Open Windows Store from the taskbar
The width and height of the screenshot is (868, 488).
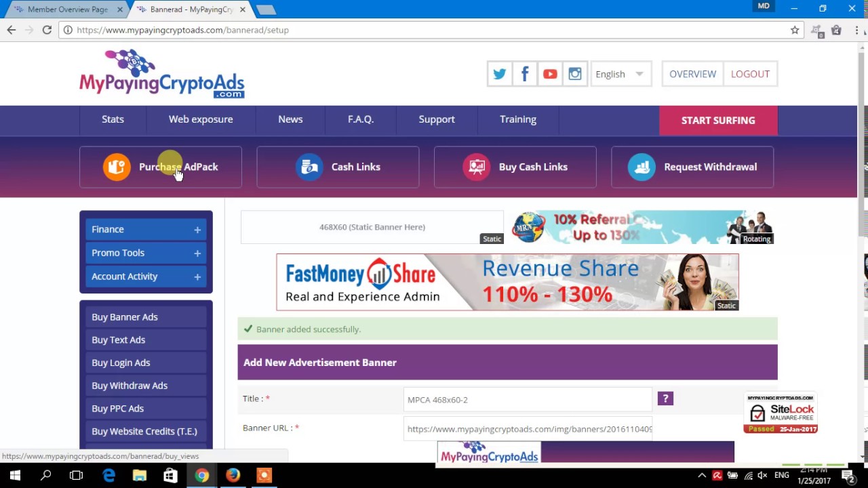(170, 476)
